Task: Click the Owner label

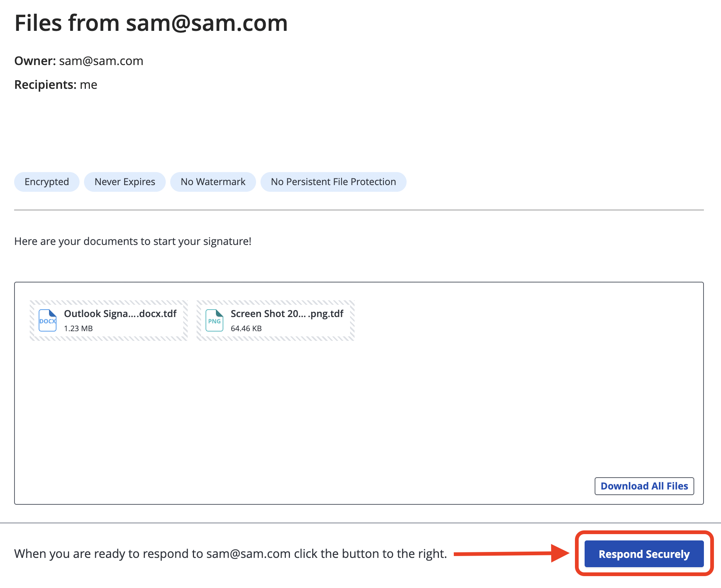Action: click(35, 61)
